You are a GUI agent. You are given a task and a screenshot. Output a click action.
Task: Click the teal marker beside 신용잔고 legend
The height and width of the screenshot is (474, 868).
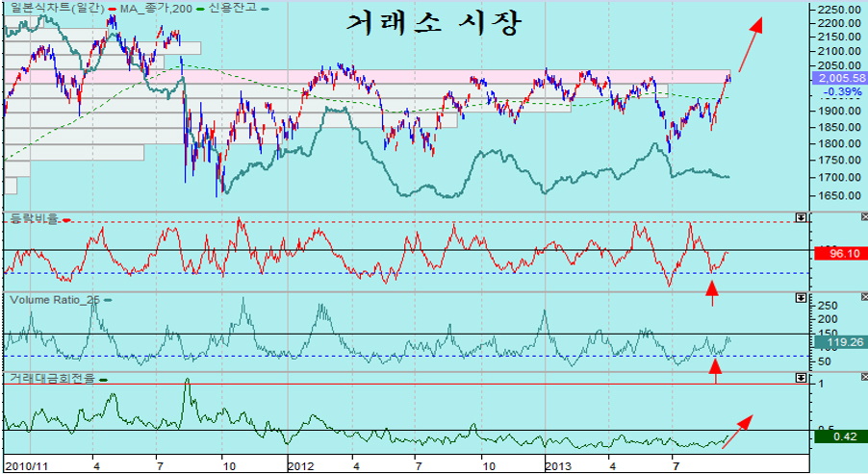pyautogui.click(x=264, y=8)
